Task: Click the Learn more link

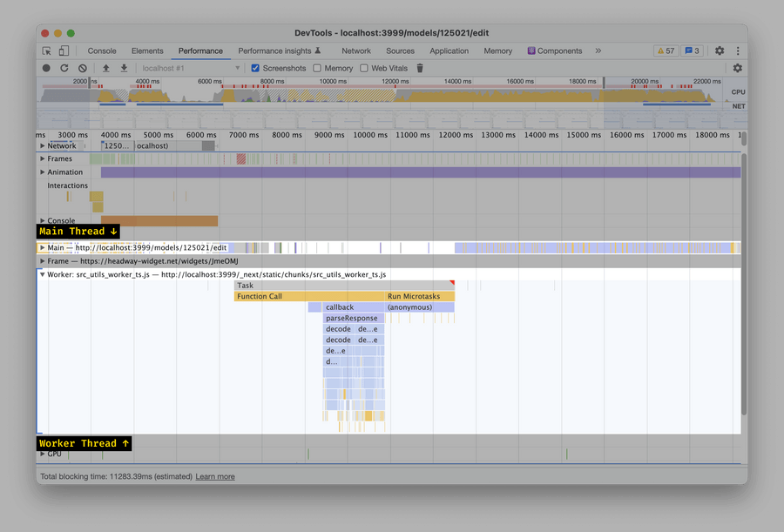Action: (215, 477)
